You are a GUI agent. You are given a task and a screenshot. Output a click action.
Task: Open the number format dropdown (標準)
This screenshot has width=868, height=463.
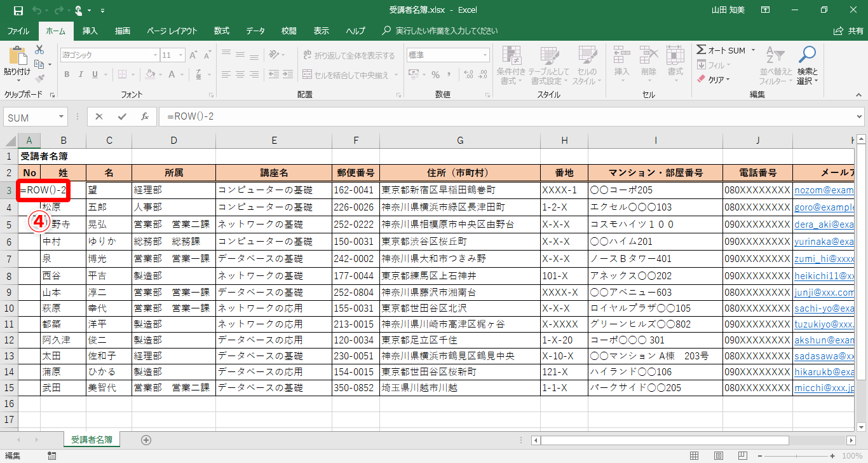(x=485, y=55)
